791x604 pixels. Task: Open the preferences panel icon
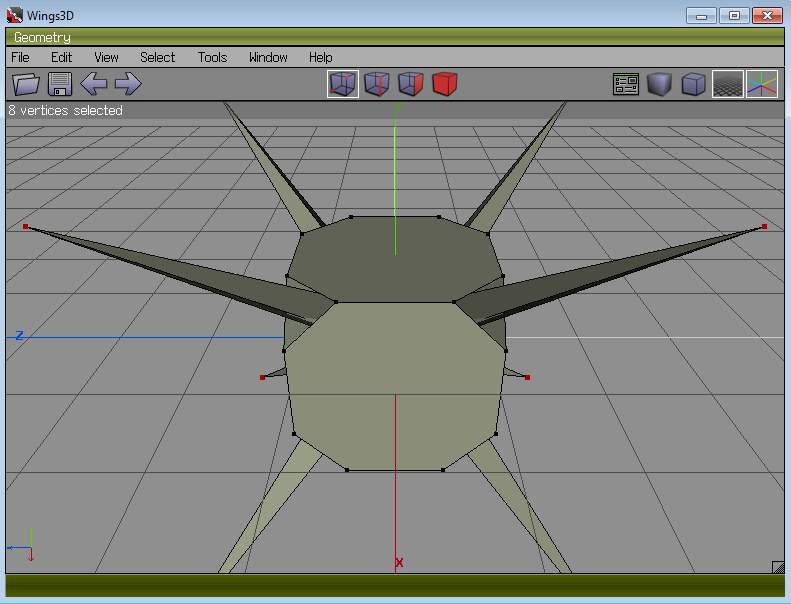click(x=626, y=84)
